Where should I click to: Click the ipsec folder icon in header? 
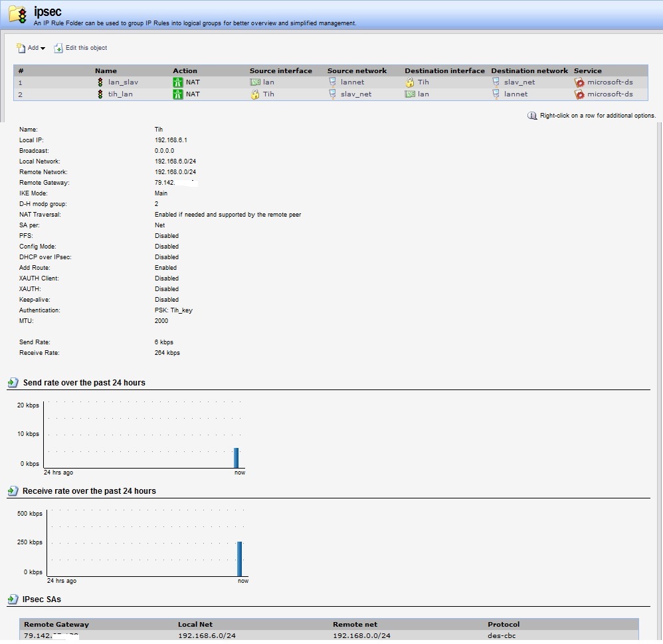click(x=18, y=14)
